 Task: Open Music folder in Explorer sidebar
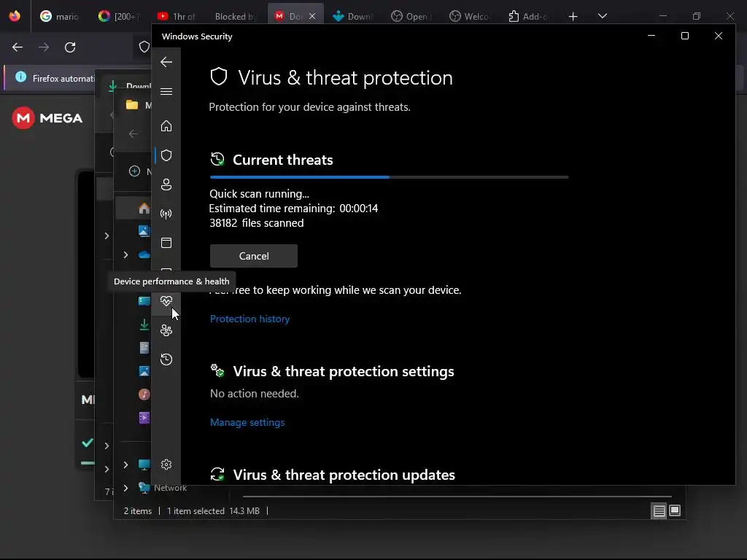coord(144,394)
